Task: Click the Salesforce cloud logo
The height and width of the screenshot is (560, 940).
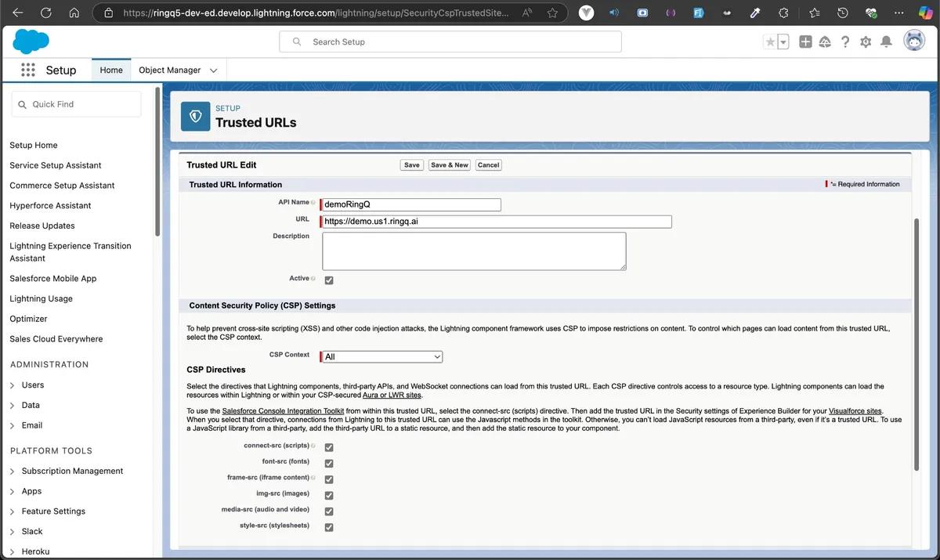Action: pos(31,42)
